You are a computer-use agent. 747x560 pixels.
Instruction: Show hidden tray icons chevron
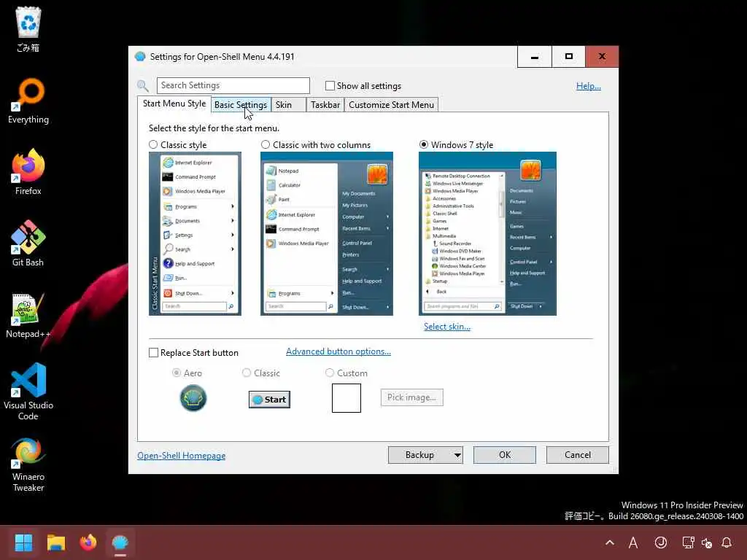coord(609,542)
